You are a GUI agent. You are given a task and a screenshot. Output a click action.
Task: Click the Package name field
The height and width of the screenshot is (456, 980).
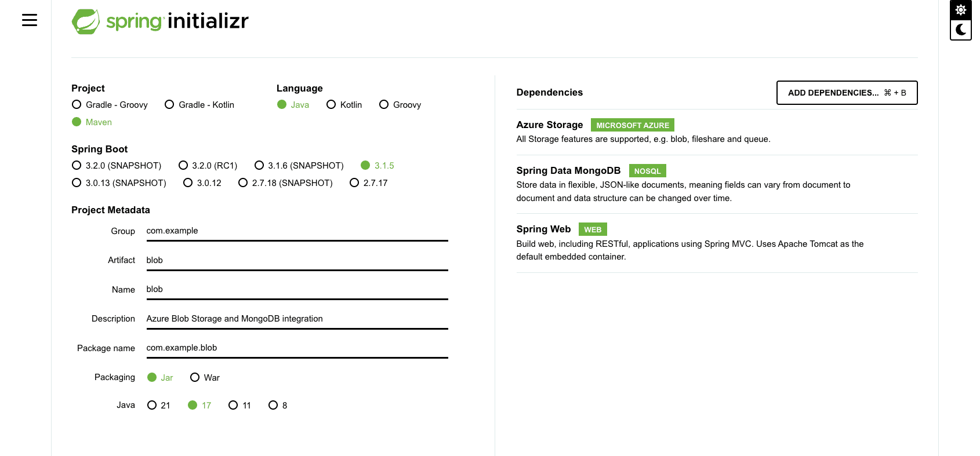[297, 348]
